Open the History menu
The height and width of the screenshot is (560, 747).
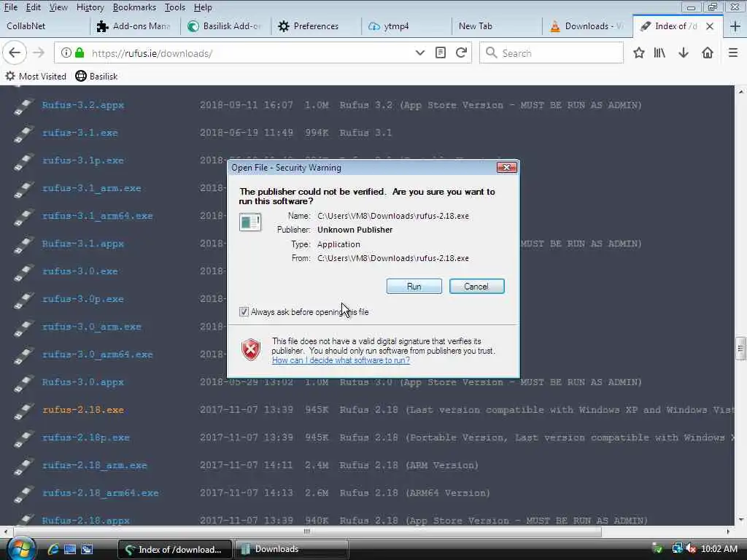click(x=90, y=7)
